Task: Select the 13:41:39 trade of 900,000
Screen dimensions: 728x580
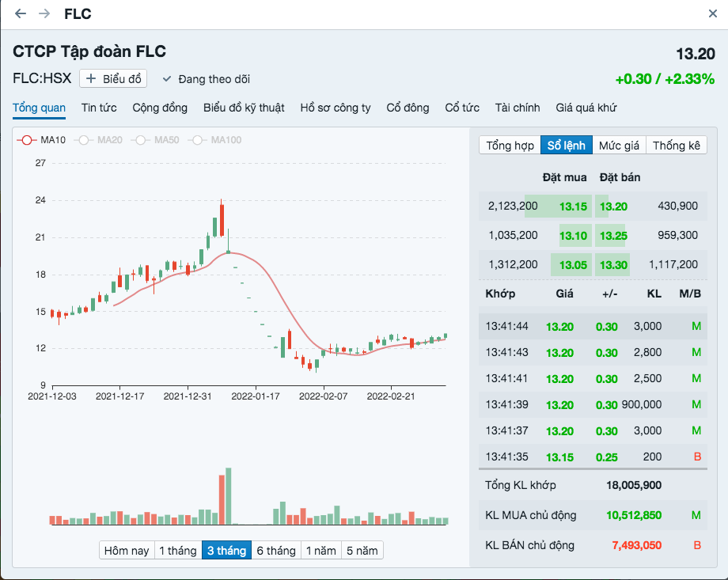Action: tap(593, 404)
